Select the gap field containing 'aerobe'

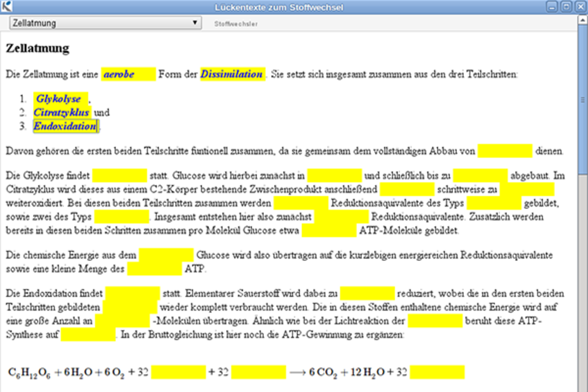point(128,74)
